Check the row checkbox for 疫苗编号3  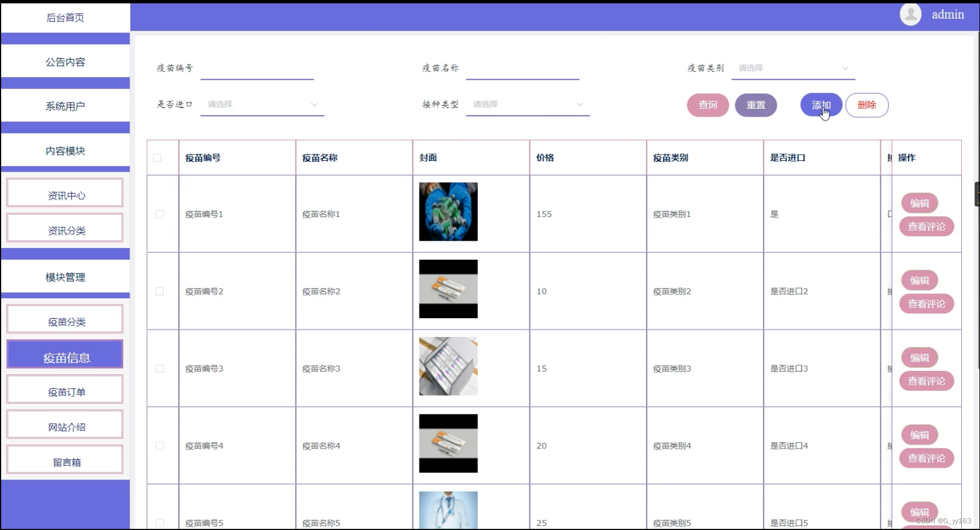(x=160, y=369)
